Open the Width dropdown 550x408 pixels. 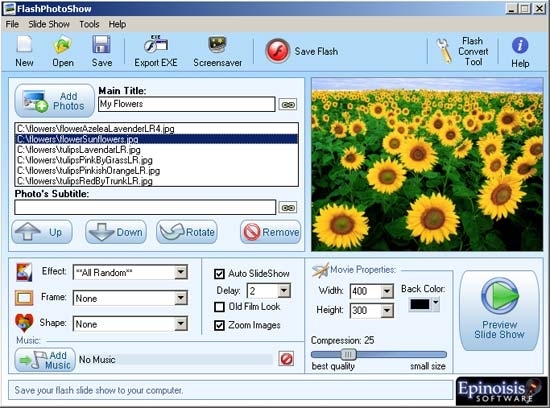tap(387, 291)
